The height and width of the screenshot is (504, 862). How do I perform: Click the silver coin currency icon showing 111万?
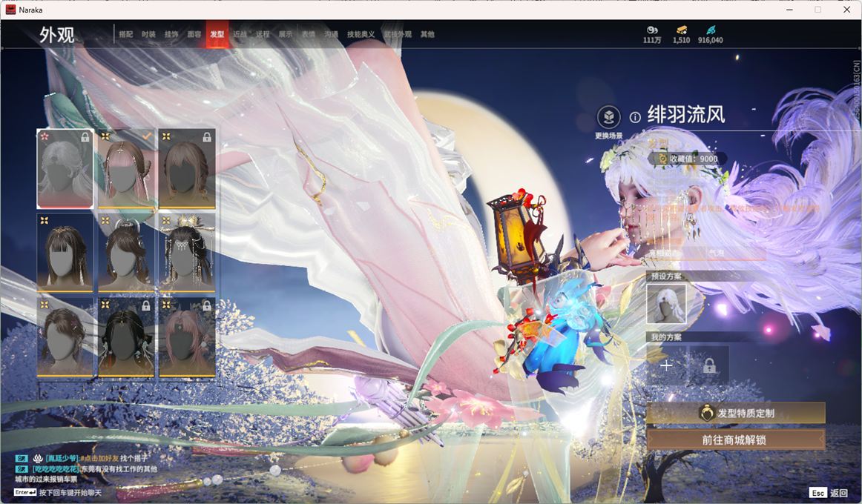click(x=652, y=30)
